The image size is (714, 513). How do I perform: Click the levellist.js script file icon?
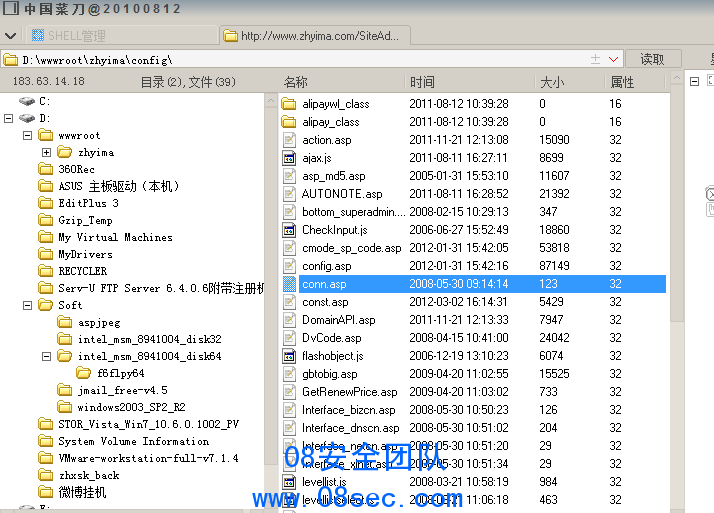click(x=289, y=482)
